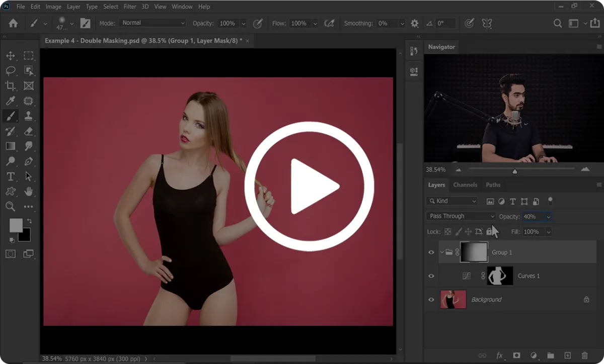Viewport: 604px width, 364px height.
Task: Open the Filter menu
Action: point(130,7)
